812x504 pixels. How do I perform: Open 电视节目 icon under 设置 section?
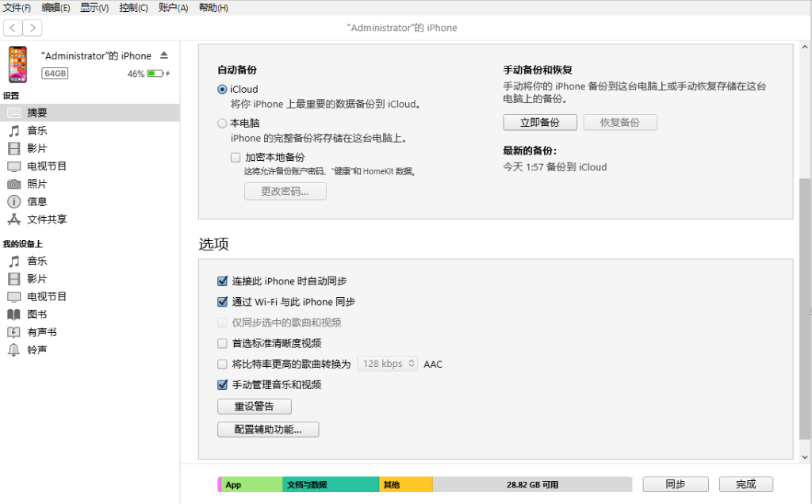(x=14, y=166)
